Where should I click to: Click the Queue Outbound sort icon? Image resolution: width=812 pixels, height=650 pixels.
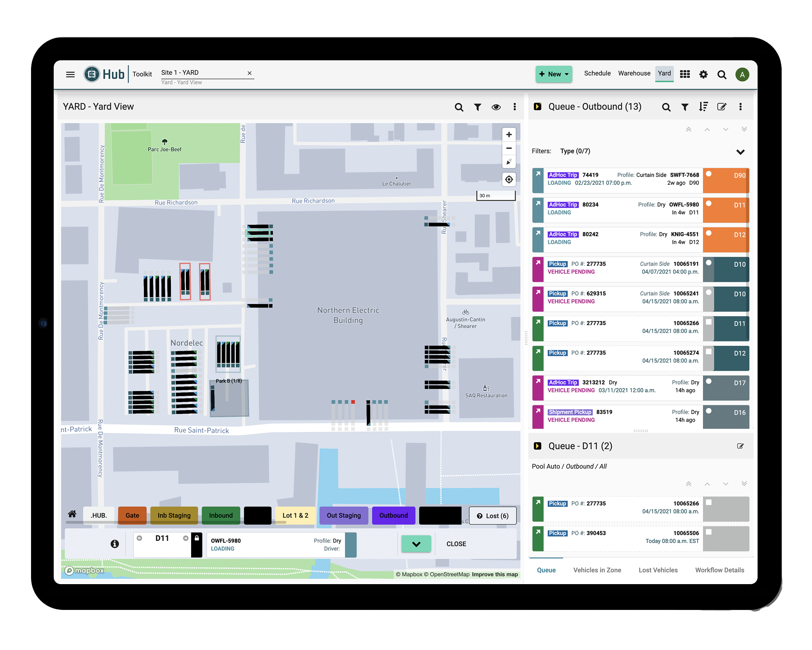click(x=703, y=107)
